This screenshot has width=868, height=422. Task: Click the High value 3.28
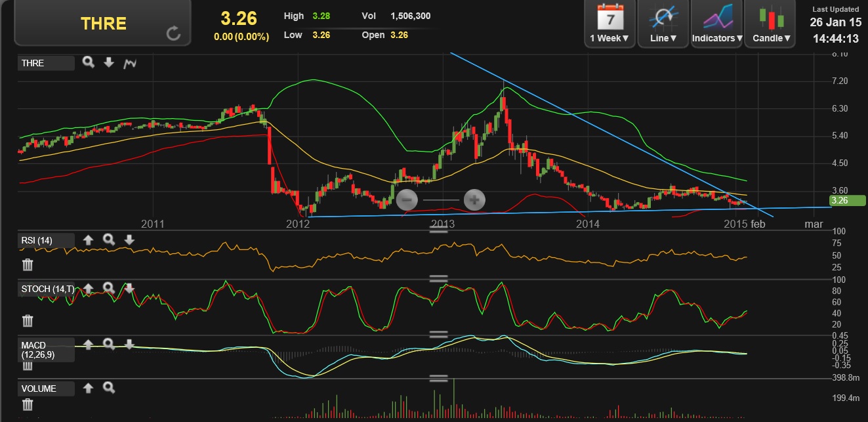click(x=321, y=16)
